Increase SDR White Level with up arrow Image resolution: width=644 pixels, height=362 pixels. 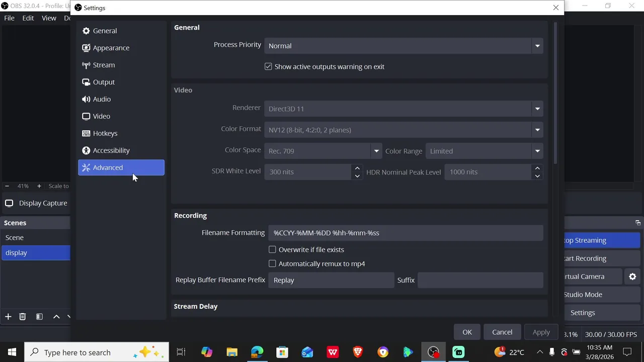[357, 168]
